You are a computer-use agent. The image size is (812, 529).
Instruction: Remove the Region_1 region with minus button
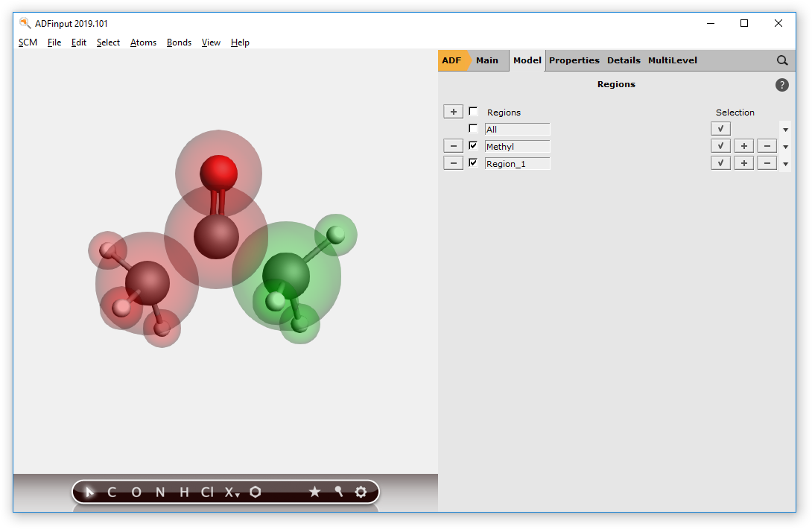tap(453, 163)
